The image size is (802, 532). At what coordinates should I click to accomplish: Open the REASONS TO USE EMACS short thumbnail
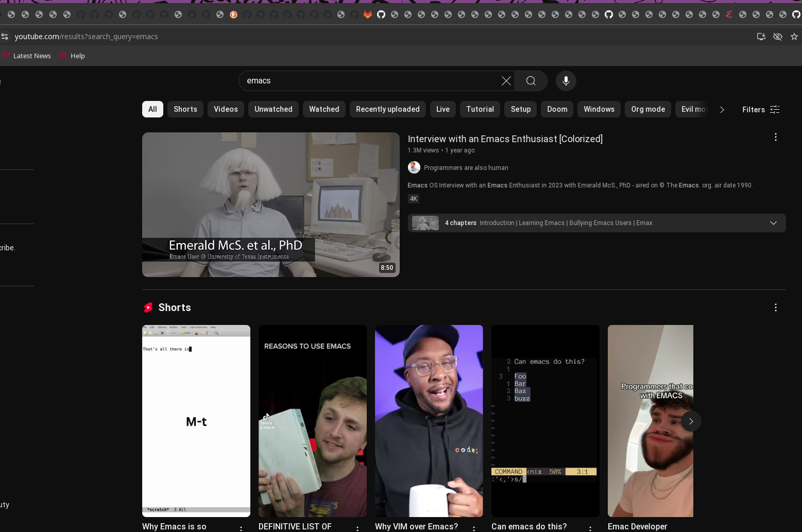312,421
